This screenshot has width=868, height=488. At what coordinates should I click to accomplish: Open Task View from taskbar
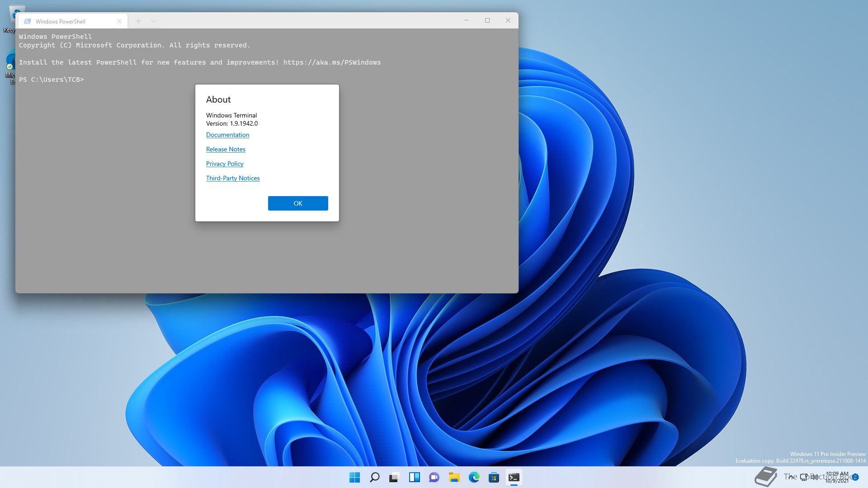point(395,477)
